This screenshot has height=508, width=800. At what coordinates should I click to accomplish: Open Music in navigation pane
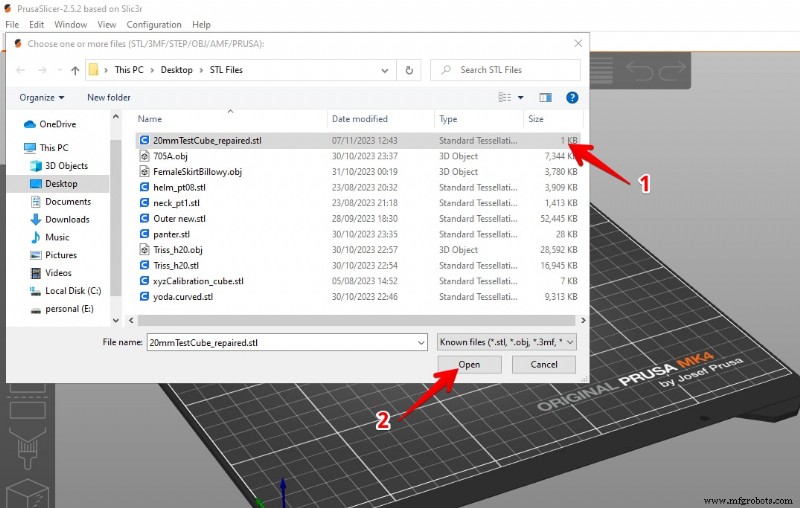pyautogui.click(x=50, y=237)
